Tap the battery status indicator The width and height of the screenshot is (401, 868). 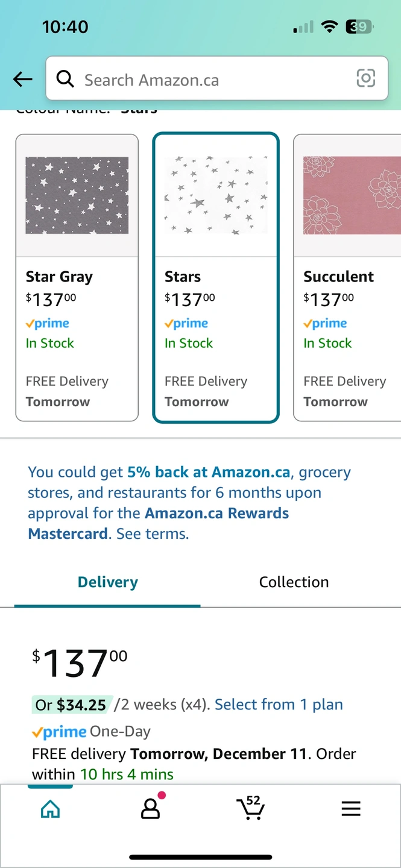click(359, 27)
